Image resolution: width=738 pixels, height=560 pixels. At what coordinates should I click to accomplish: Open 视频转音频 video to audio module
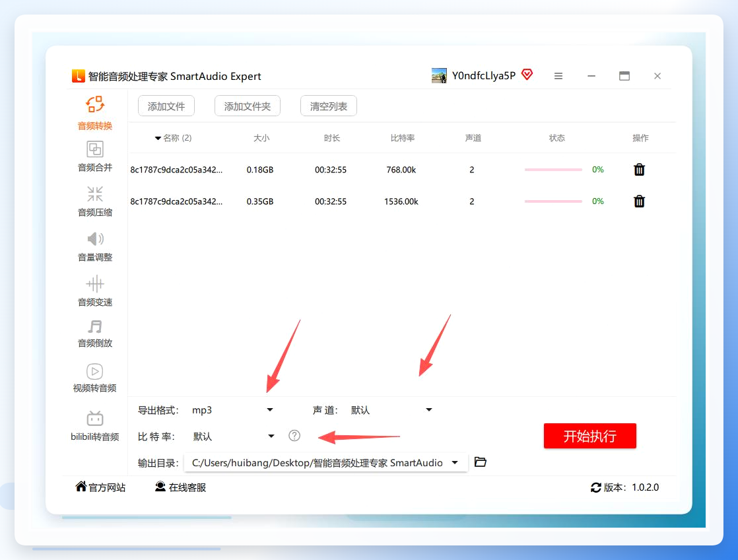tap(94, 378)
